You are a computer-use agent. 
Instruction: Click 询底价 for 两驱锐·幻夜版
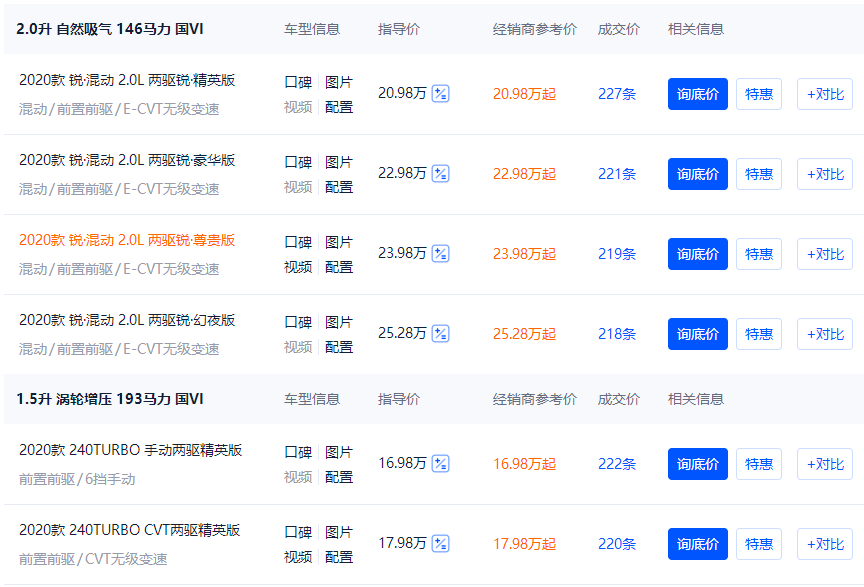[698, 334]
